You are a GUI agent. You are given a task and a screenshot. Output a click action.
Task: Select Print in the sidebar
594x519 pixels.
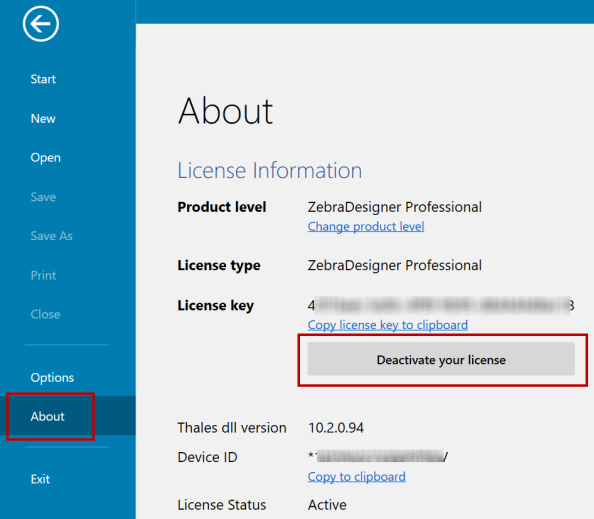(x=43, y=275)
